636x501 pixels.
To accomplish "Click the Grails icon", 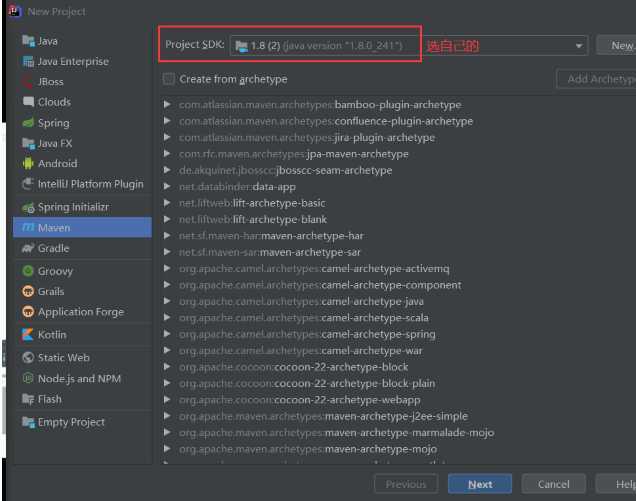I will pyautogui.click(x=28, y=291).
